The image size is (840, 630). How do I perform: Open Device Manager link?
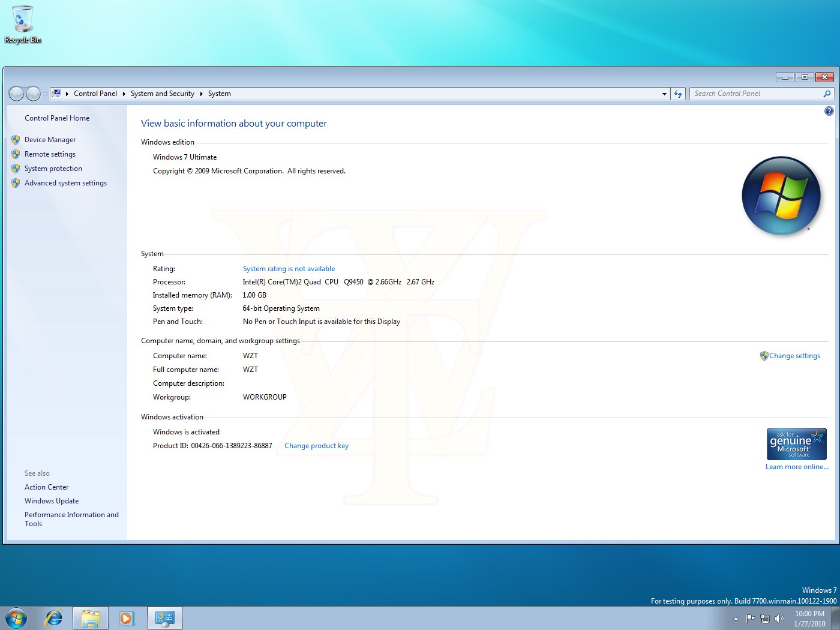[50, 140]
